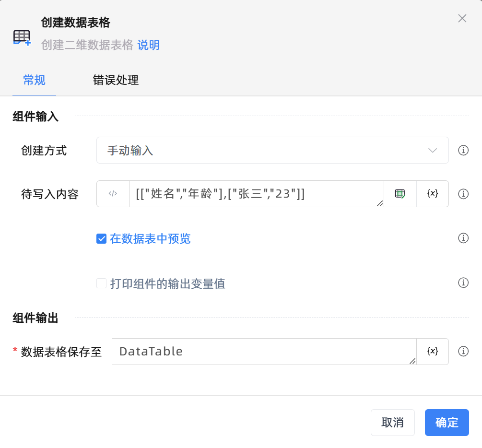This screenshot has width=482, height=448.
Task: Switch to the 错误处理 tab
Action: (116, 80)
